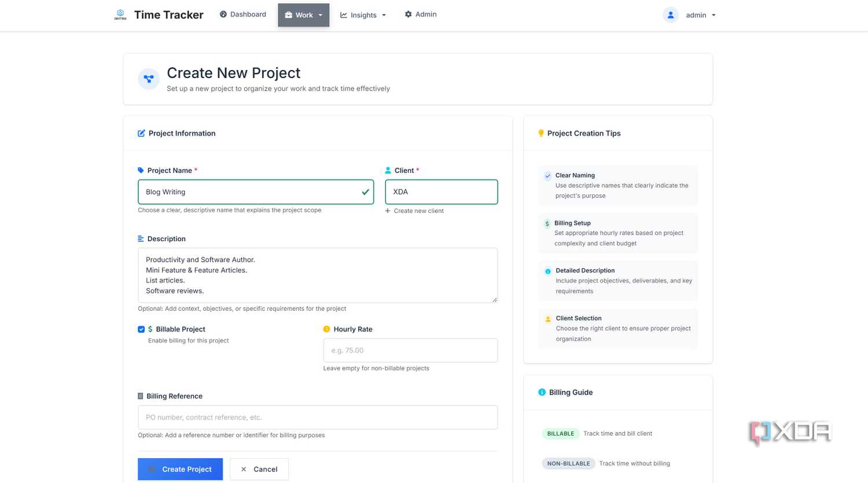
Task: Click 'Leave empty for non-billable projects' hint
Action: 376,368
